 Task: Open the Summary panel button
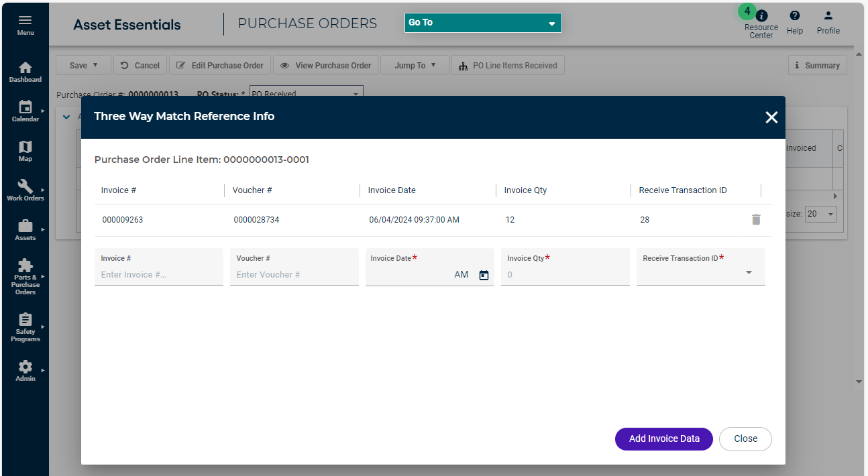pos(817,65)
